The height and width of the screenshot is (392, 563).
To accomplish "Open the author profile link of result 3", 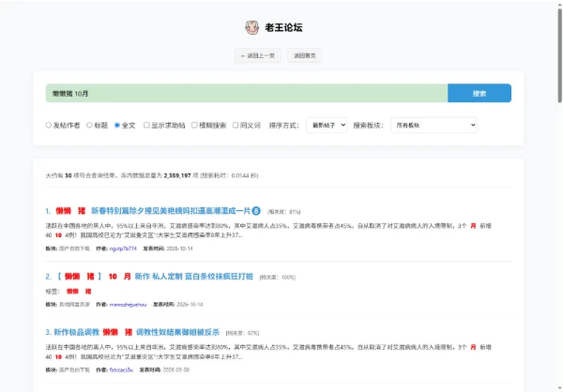I will (x=121, y=370).
